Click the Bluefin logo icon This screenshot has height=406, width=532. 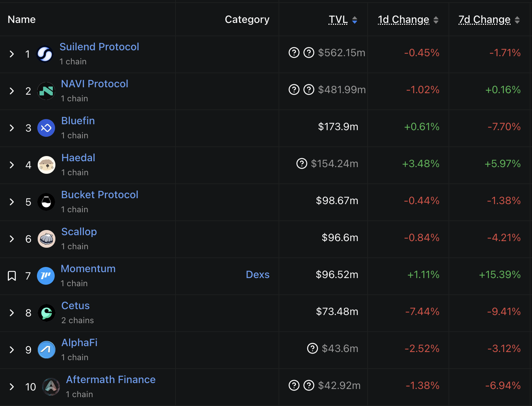(x=46, y=128)
